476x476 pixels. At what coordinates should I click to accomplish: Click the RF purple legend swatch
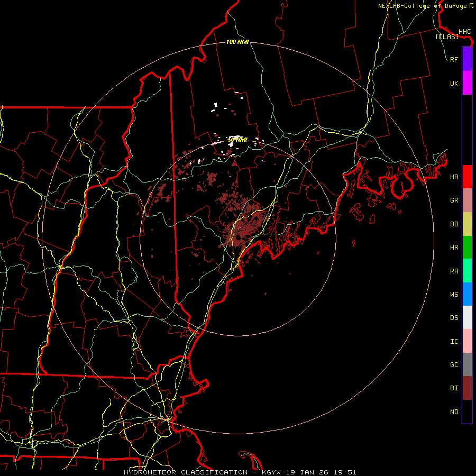[x=467, y=59]
